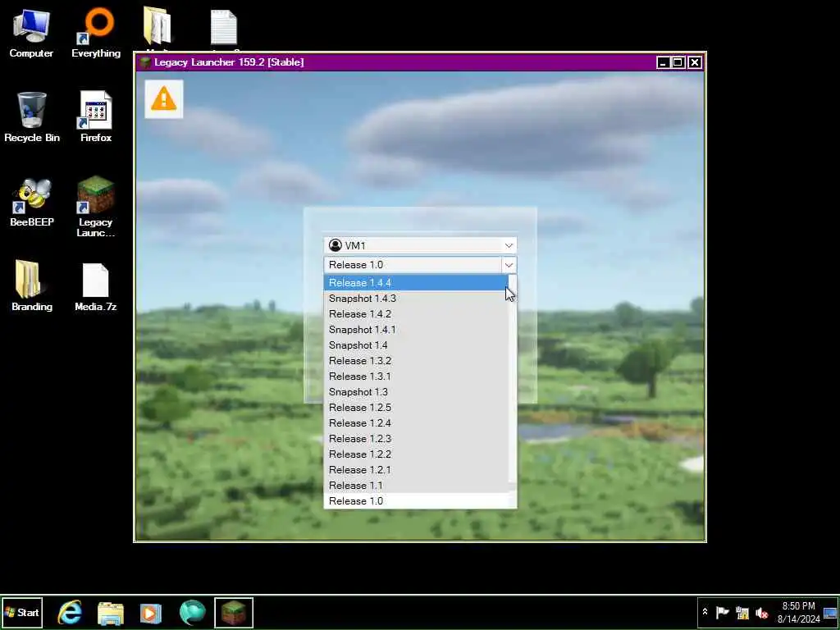The height and width of the screenshot is (630, 840).
Task: Select the partially hidden folder desktop icon
Action: click(x=157, y=25)
